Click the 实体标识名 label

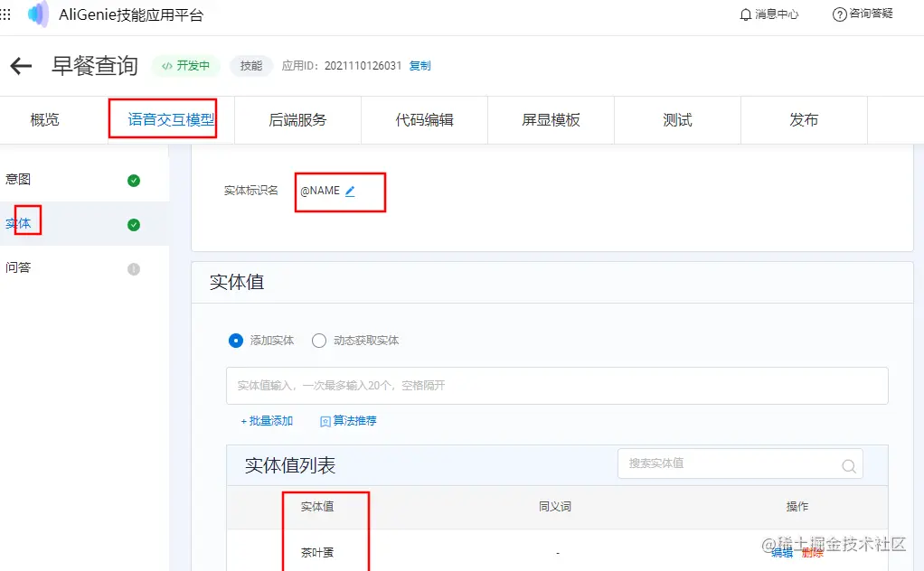[251, 191]
